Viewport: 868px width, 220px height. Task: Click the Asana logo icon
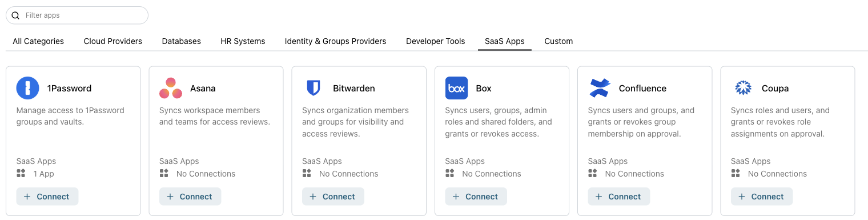pos(170,88)
